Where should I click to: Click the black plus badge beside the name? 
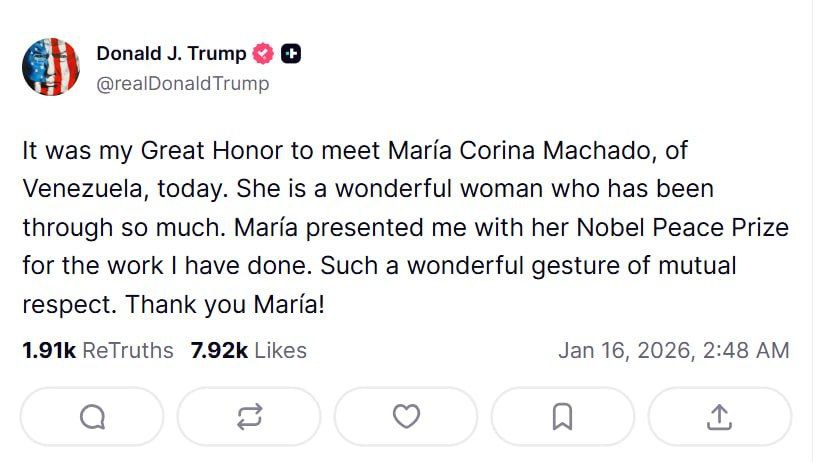pyautogui.click(x=291, y=54)
